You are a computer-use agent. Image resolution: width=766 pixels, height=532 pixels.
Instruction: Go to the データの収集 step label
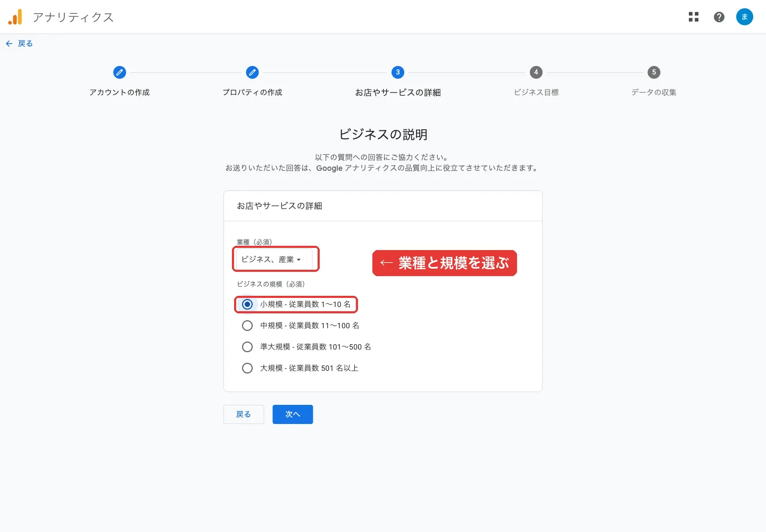click(654, 93)
